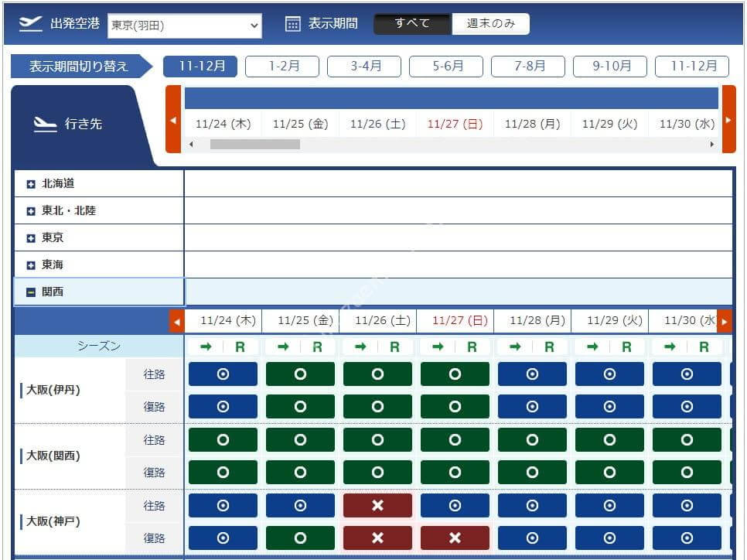
Task: Select 大阪(神戸) 復路 availability on 11/29
Action: point(610,538)
